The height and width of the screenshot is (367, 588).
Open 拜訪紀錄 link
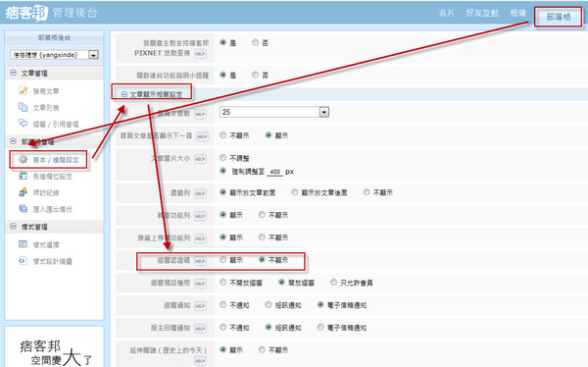coord(46,192)
